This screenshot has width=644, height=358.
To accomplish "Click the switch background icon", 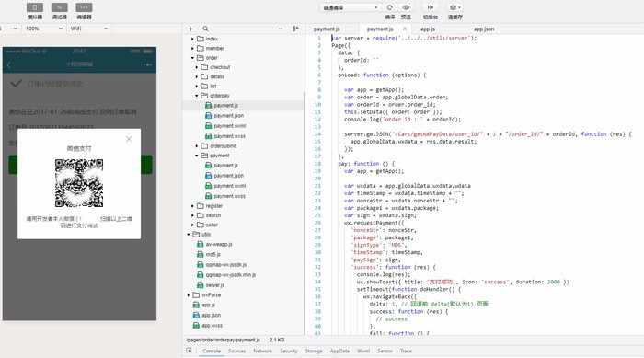I will pyautogui.click(x=430, y=7).
